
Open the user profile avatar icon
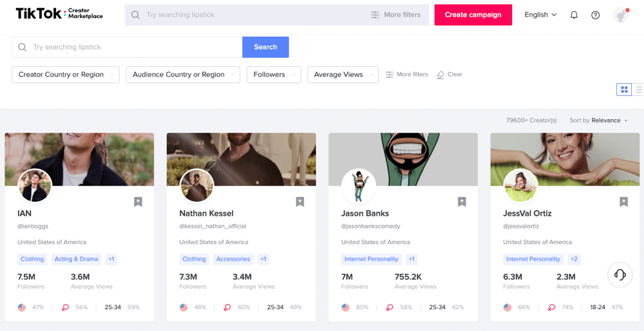click(621, 15)
